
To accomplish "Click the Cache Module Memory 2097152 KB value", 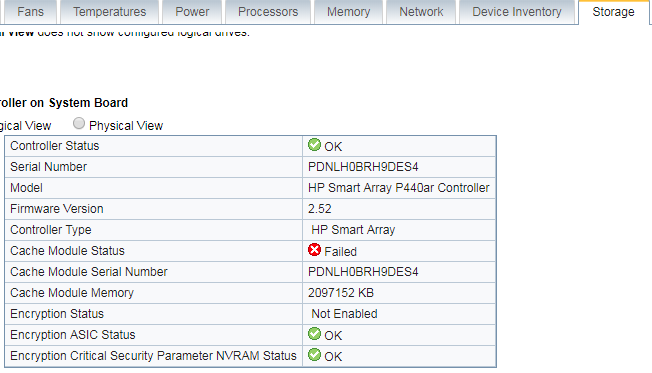I will pos(341,293).
